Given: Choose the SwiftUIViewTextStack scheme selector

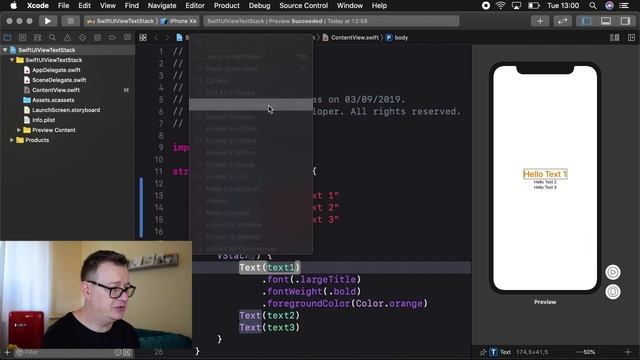Looking at the screenshot, I should tap(121, 21).
